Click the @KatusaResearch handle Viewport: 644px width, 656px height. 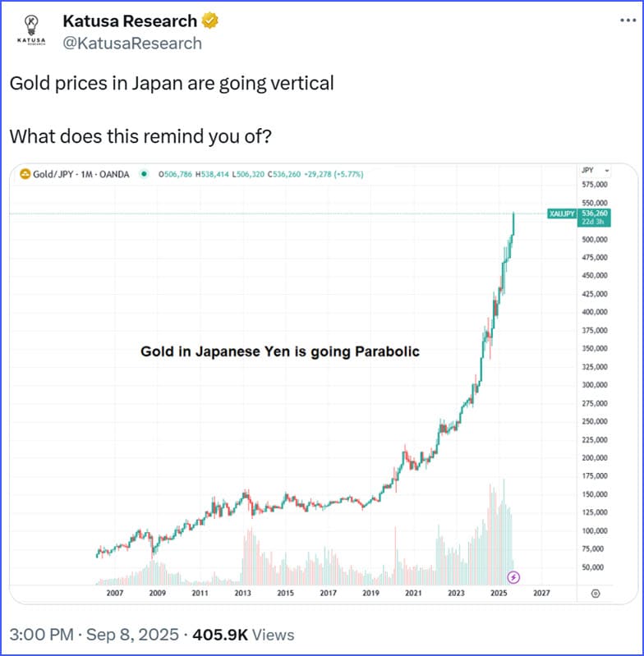coord(132,44)
